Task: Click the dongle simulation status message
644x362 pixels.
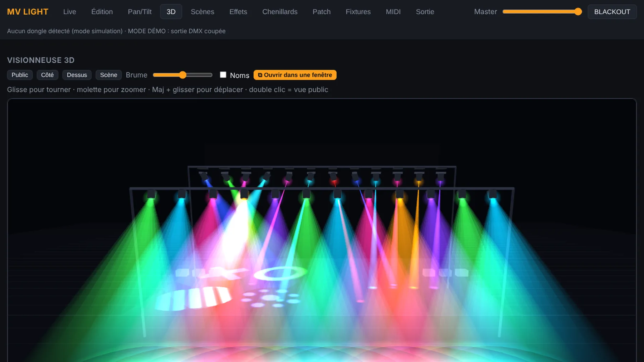Action: tap(116, 31)
